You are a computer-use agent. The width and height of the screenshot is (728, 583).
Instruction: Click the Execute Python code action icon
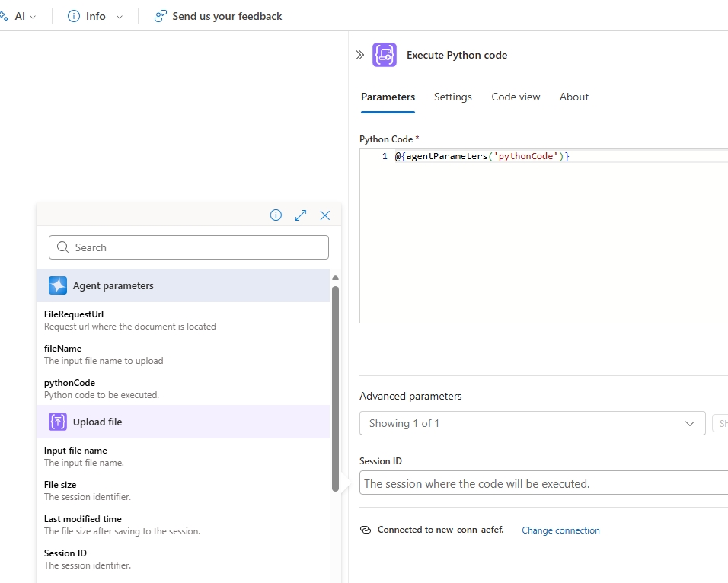pyautogui.click(x=385, y=55)
